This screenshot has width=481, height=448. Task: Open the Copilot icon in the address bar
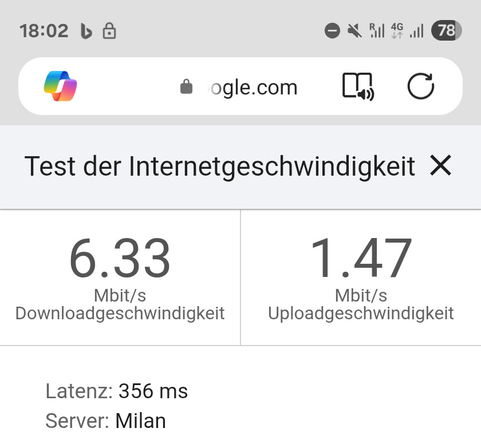tap(61, 86)
